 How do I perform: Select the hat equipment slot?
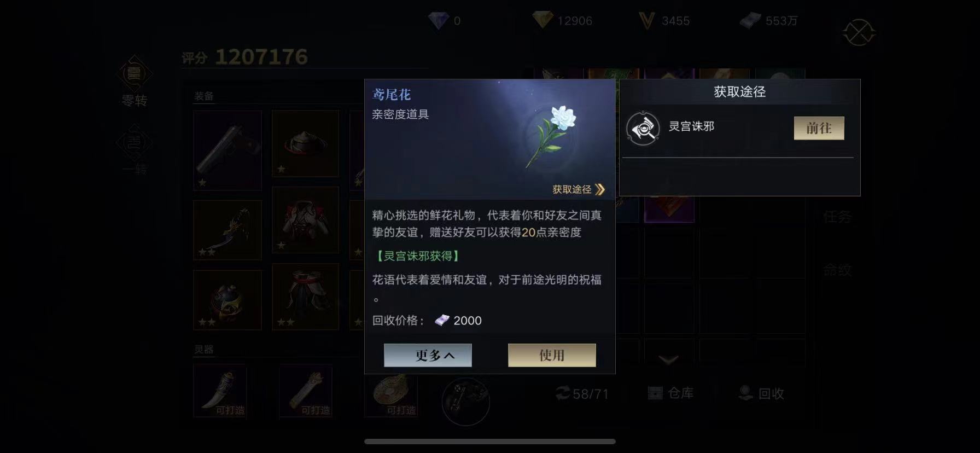(305, 143)
